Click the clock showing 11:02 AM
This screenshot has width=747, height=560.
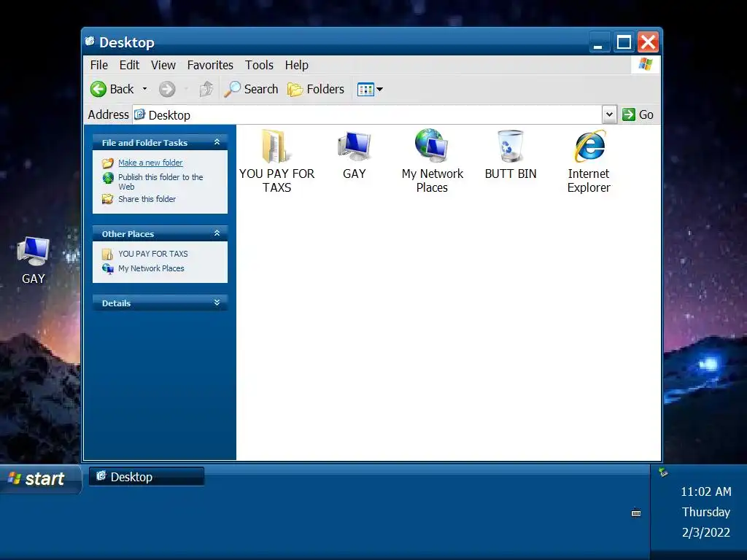[x=705, y=491]
